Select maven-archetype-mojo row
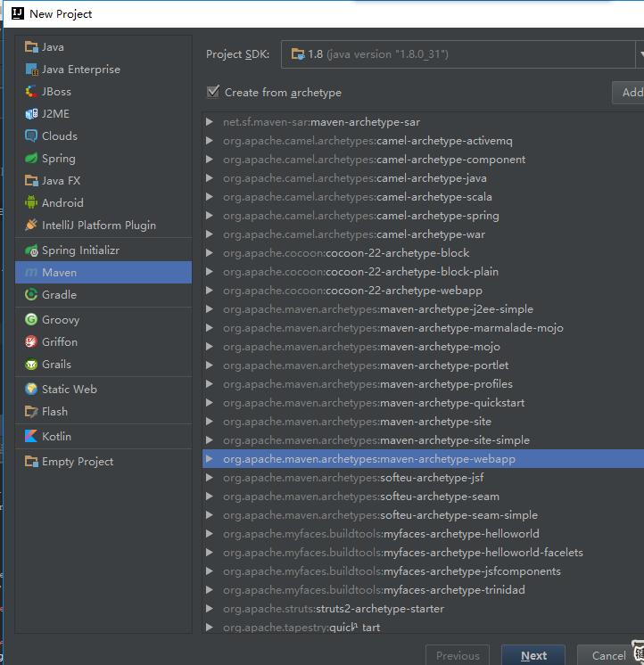 point(423,347)
